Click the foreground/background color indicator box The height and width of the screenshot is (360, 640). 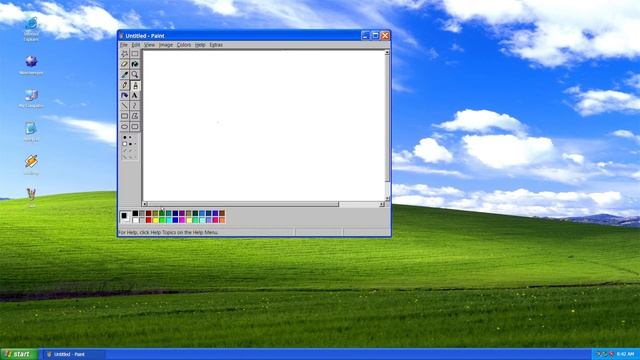pos(125,217)
